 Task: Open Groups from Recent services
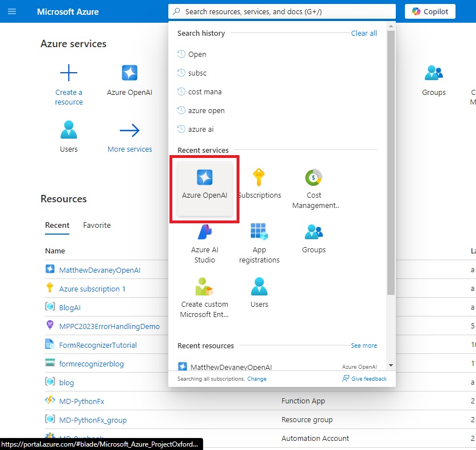(x=313, y=239)
